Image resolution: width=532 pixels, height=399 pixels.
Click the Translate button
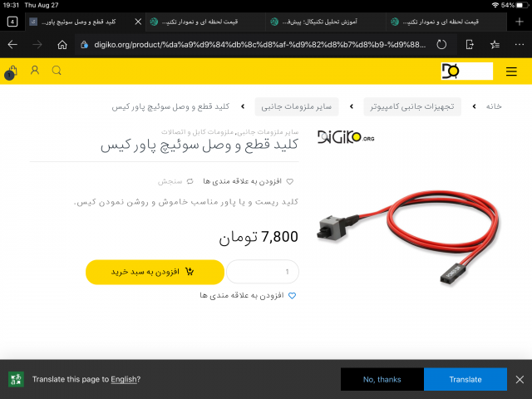pyautogui.click(x=465, y=379)
